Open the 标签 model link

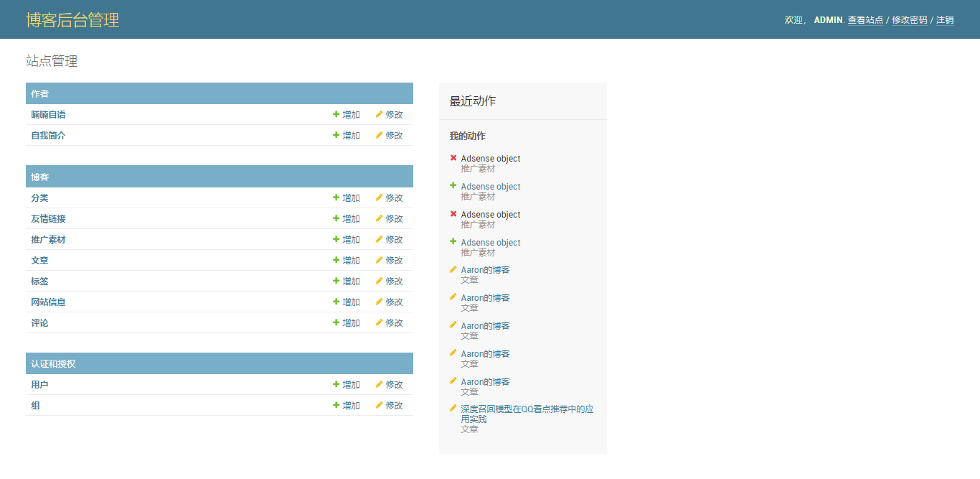39,281
